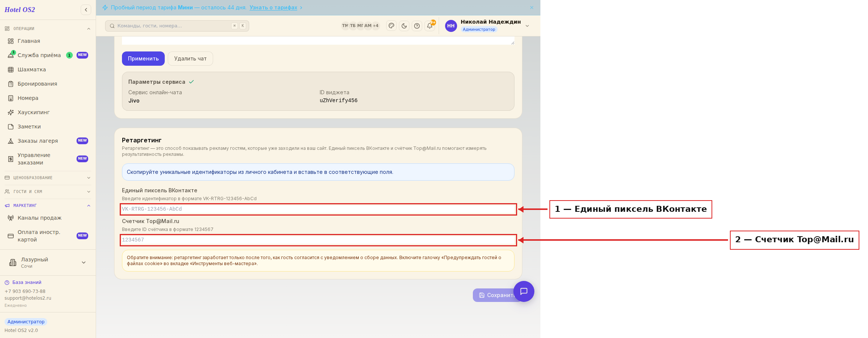868x338 pixels.
Task: Click the Лазурный hotel building icon
Action: [x=13, y=263]
